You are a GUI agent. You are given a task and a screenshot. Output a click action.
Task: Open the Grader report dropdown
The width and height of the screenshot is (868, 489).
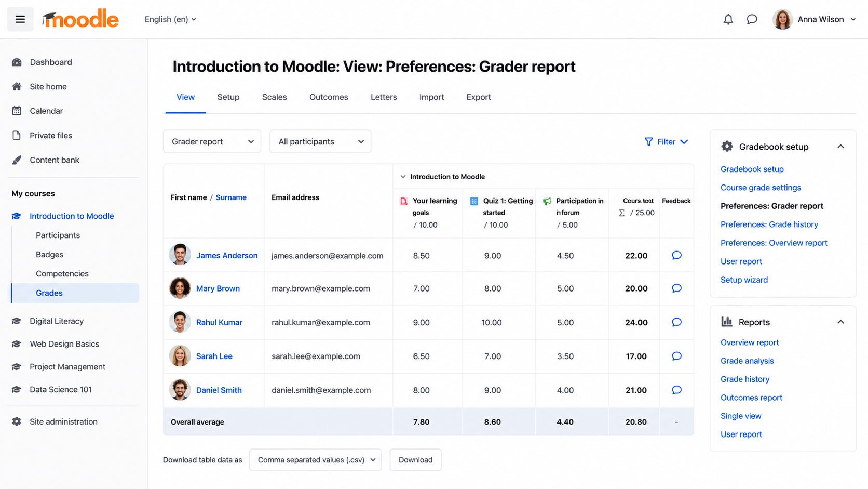click(x=212, y=141)
